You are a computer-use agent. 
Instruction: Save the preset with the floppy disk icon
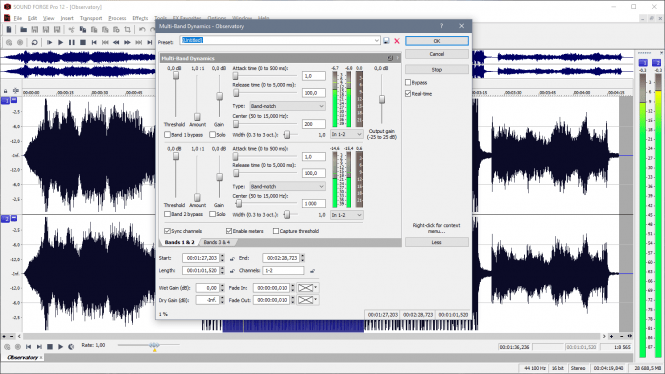386,41
